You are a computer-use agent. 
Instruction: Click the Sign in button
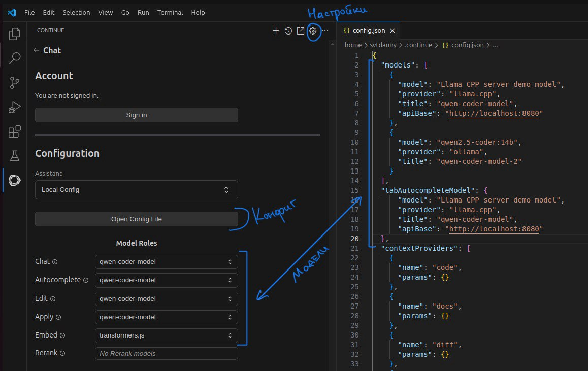[136, 115]
